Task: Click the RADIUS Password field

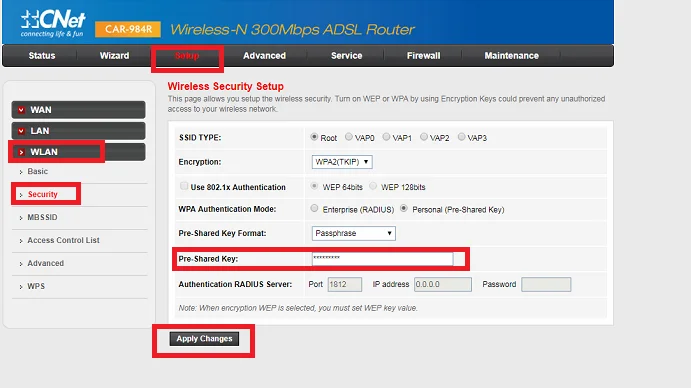Action: click(x=546, y=284)
